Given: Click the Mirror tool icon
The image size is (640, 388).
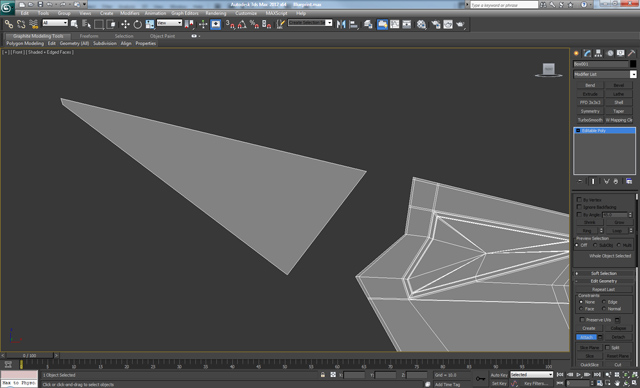Looking at the screenshot, I should (x=341, y=24).
